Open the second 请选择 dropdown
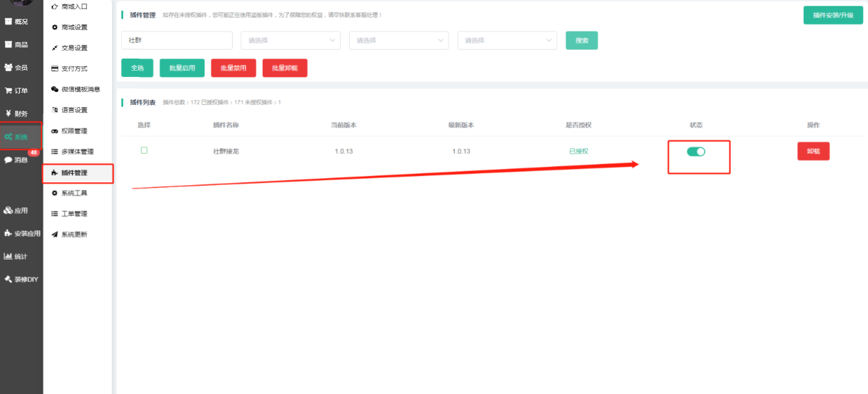 point(399,41)
